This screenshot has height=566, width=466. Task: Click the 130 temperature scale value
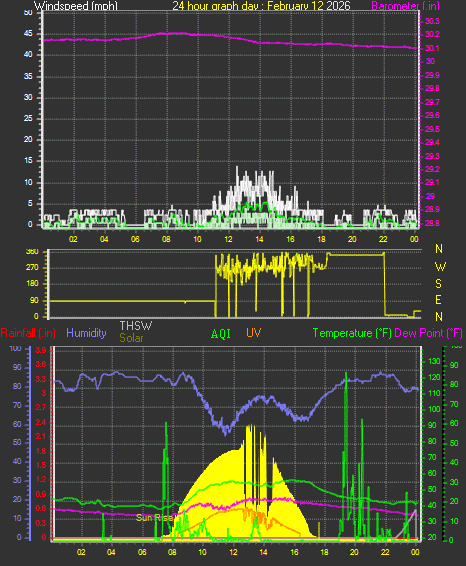click(x=434, y=361)
